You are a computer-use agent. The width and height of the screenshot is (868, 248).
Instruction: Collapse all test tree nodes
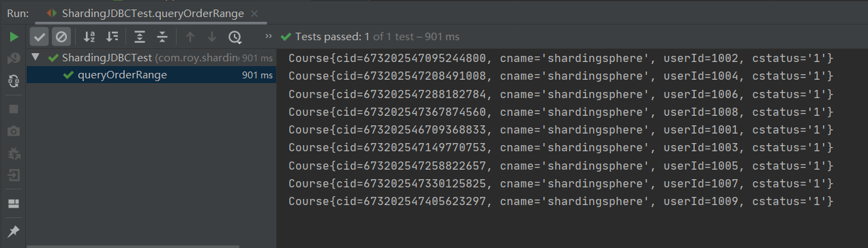(162, 37)
